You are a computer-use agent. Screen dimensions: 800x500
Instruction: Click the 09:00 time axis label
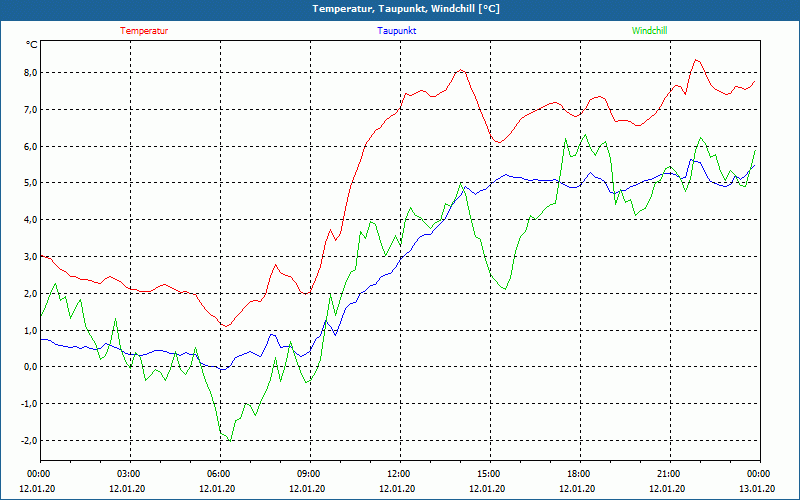point(310,474)
